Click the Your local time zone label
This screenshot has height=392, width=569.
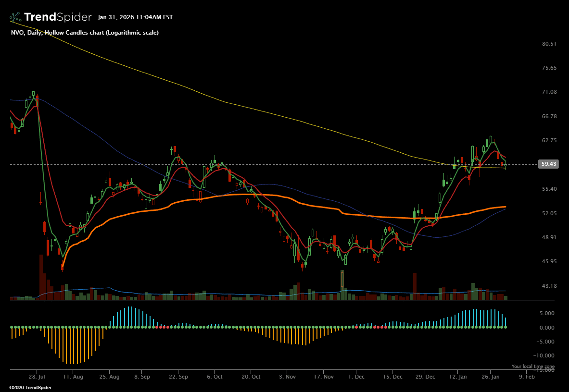point(532,367)
